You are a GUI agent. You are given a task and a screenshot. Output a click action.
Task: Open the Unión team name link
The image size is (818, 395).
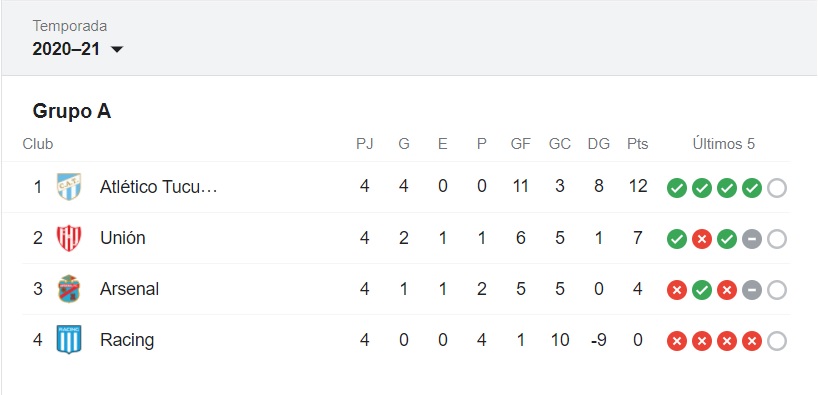[x=123, y=238]
